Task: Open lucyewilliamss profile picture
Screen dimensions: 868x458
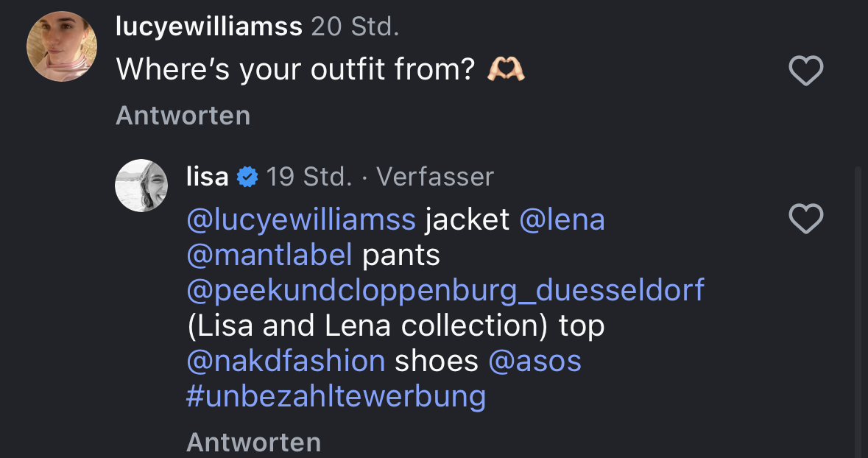Action: pyautogui.click(x=62, y=46)
